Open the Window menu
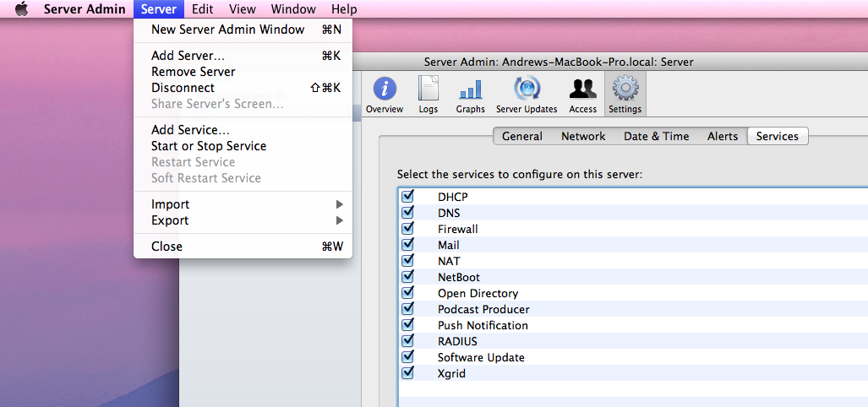868x407 pixels. coord(293,8)
